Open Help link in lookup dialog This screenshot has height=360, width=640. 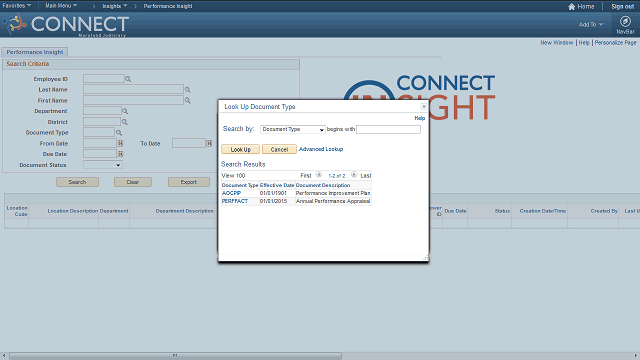pos(420,118)
